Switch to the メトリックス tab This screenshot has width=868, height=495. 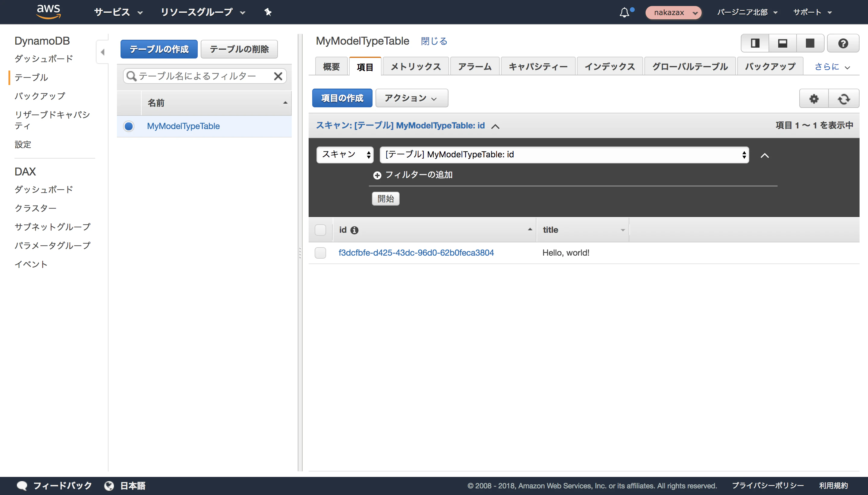click(x=416, y=66)
